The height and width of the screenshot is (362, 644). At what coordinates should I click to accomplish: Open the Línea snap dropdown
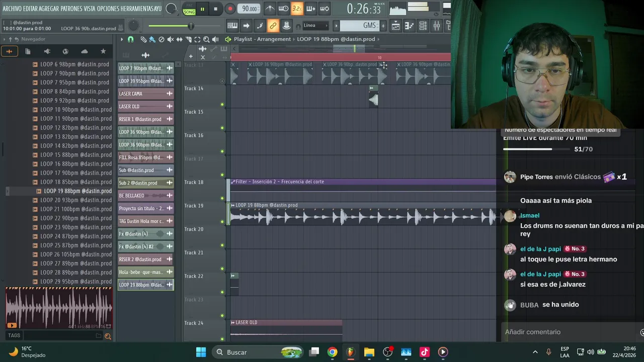tap(315, 26)
